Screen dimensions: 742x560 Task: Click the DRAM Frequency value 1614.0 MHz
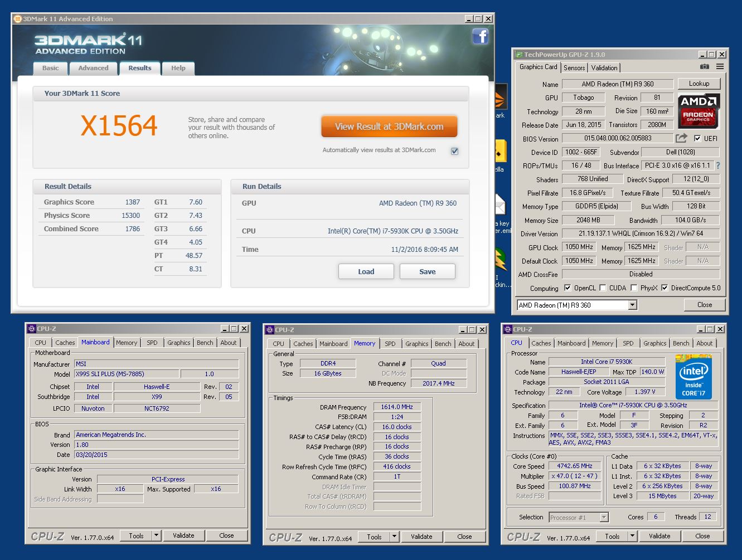397,407
